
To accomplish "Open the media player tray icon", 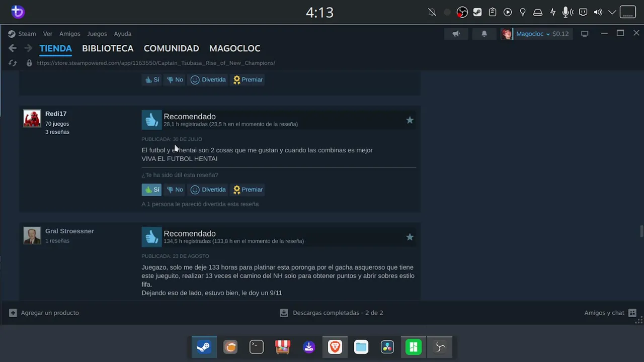I will point(508,12).
